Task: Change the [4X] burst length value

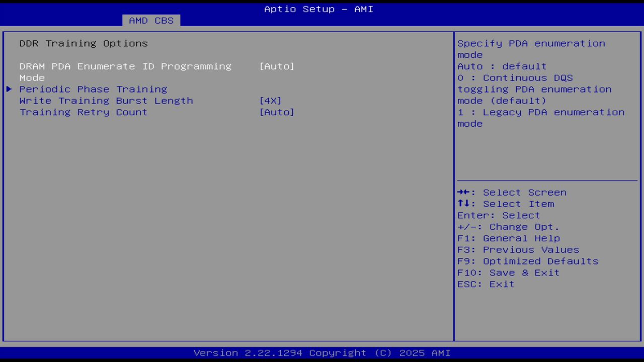Action: click(270, 101)
